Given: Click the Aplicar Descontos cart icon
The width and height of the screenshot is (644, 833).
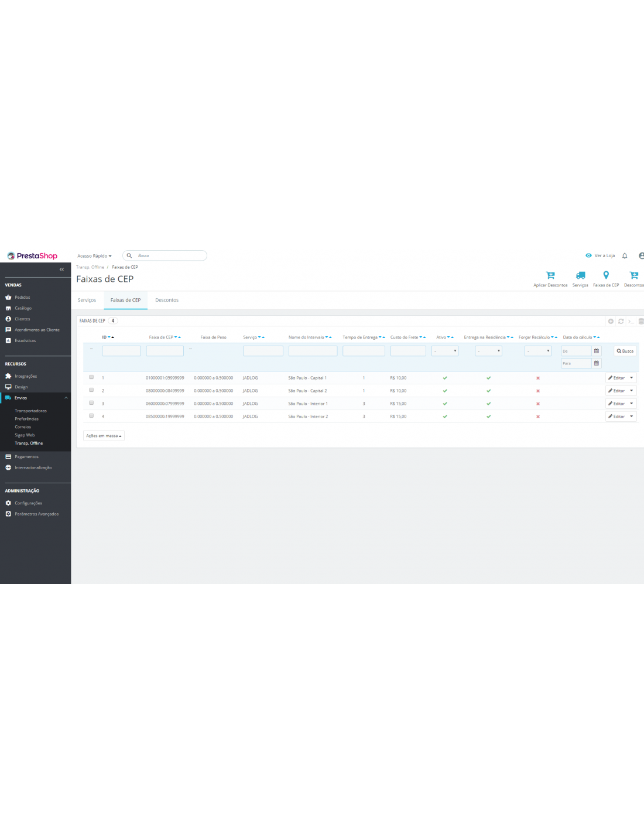Looking at the screenshot, I should click(550, 275).
